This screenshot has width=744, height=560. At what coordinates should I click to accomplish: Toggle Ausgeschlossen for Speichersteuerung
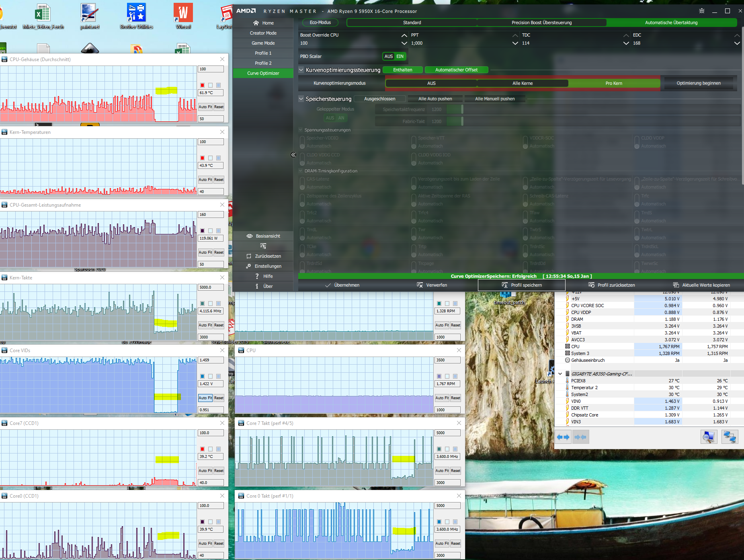(379, 99)
